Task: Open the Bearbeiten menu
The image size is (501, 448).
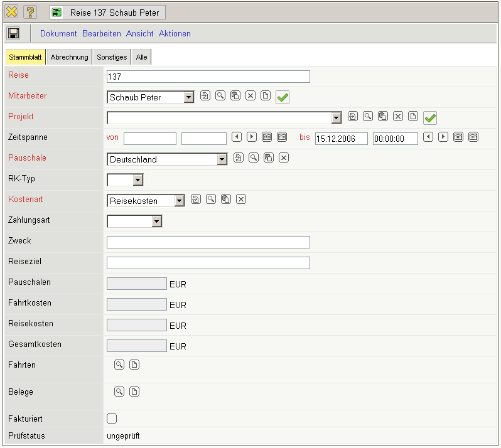Action: point(101,33)
